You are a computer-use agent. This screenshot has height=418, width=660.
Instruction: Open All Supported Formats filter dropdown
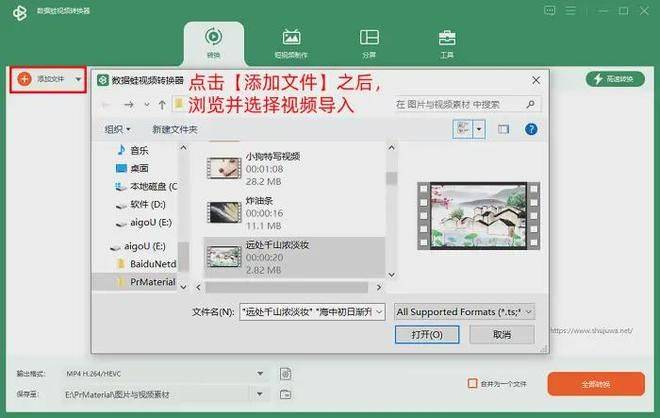[x=464, y=312]
